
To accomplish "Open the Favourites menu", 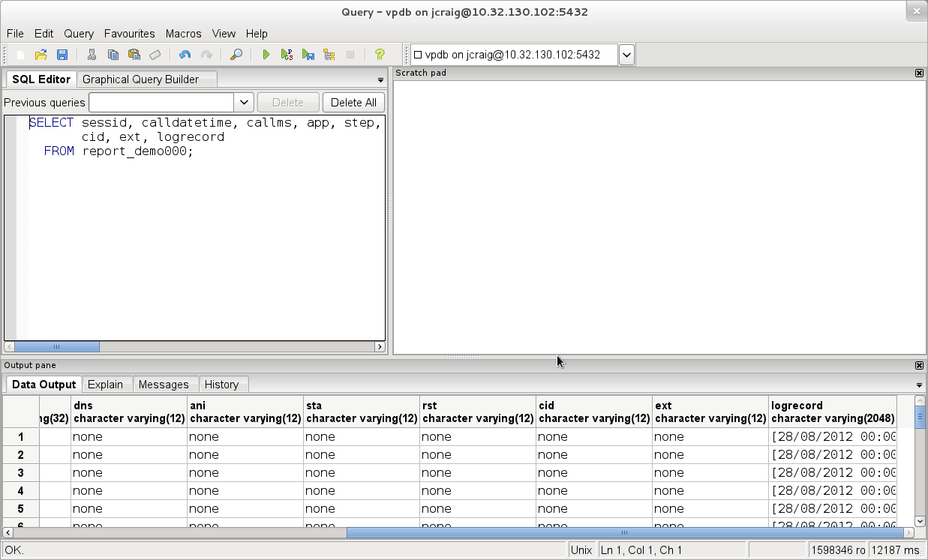I will (x=129, y=34).
